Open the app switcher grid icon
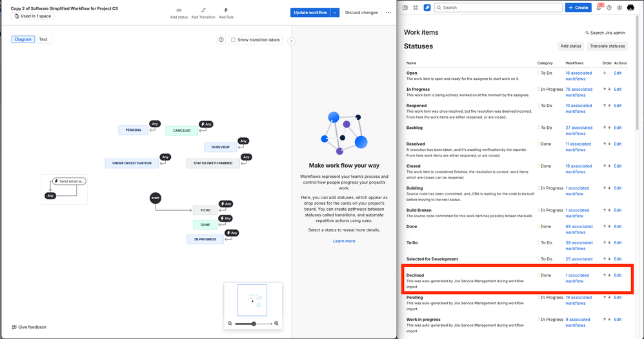 416,7
